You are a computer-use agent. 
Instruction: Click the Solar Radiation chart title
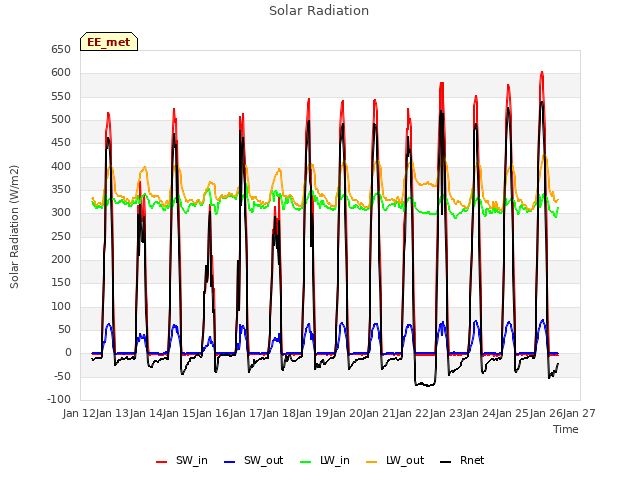(x=319, y=11)
